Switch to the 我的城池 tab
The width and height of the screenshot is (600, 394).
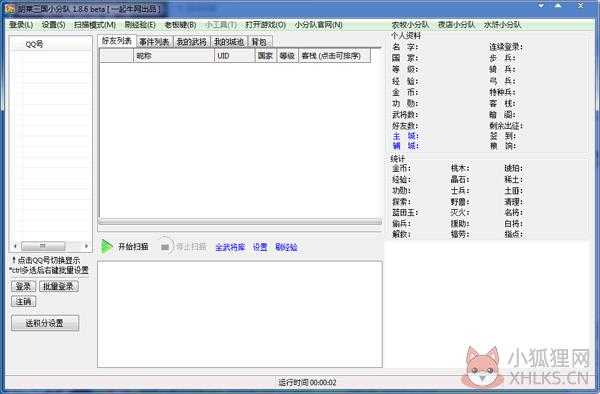(229, 42)
